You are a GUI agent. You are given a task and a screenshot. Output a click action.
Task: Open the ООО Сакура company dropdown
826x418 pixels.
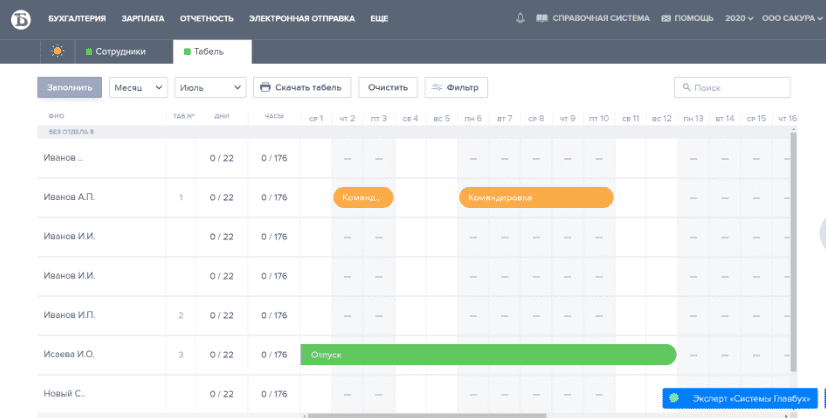[x=792, y=18]
